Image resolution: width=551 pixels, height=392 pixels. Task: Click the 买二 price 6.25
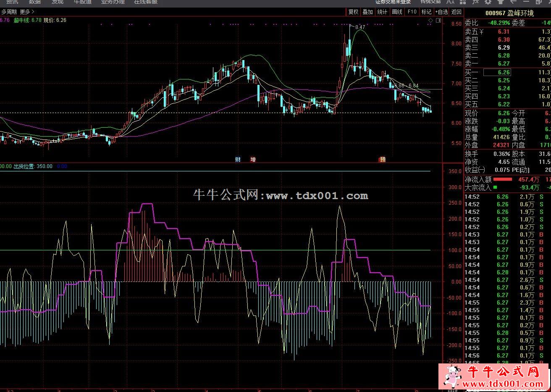click(504, 80)
